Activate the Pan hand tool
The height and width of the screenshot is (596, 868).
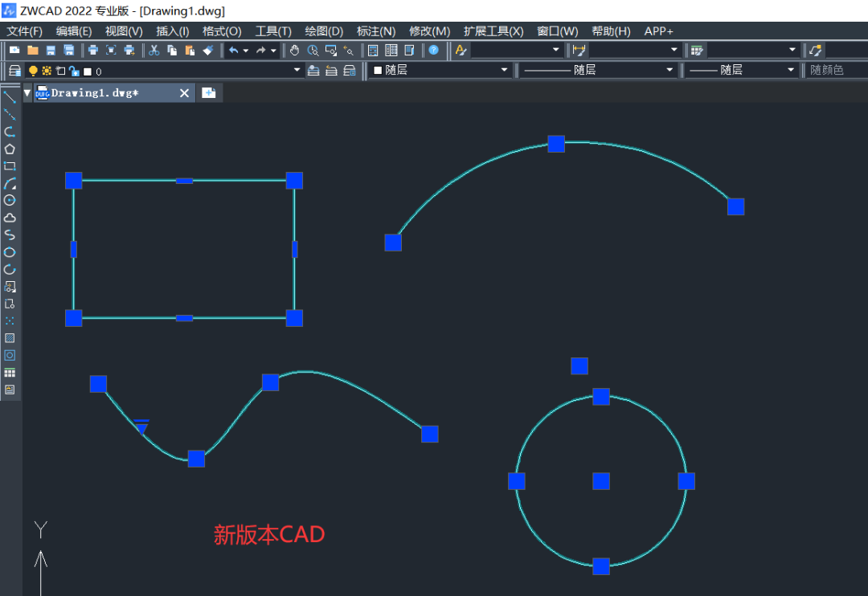tap(294, 51)
